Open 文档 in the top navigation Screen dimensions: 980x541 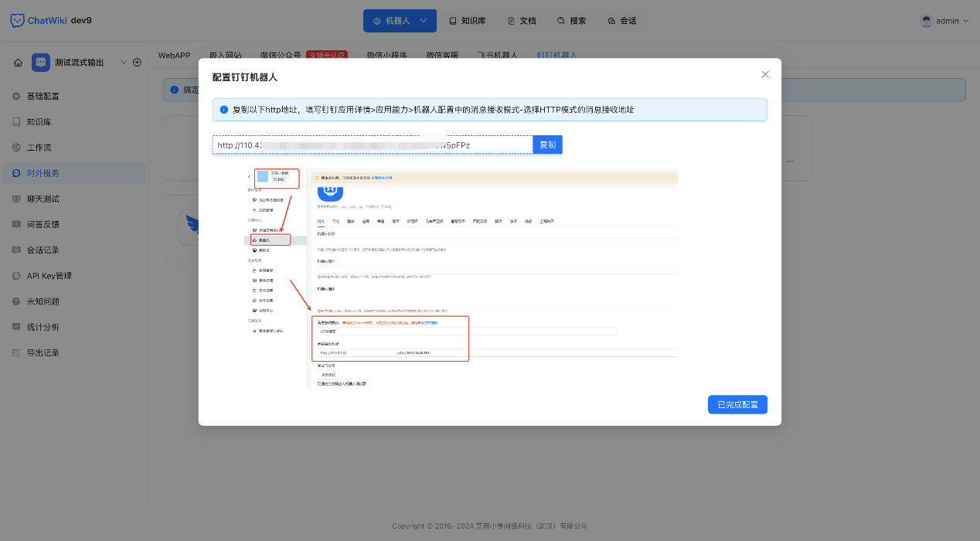(x=522, y=21)
